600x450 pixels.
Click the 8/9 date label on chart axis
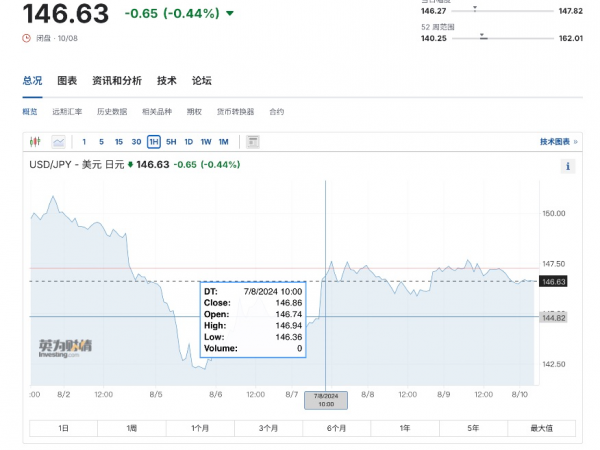pyautogui.click(x=443, y=395)
